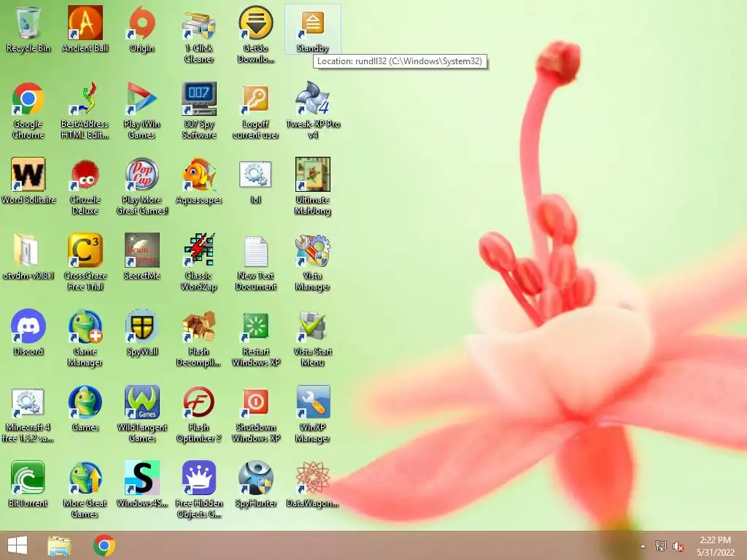Select the Ancient Ball shortcut
The width and height of the screenshot is (747, 560).
coord(85,23)
